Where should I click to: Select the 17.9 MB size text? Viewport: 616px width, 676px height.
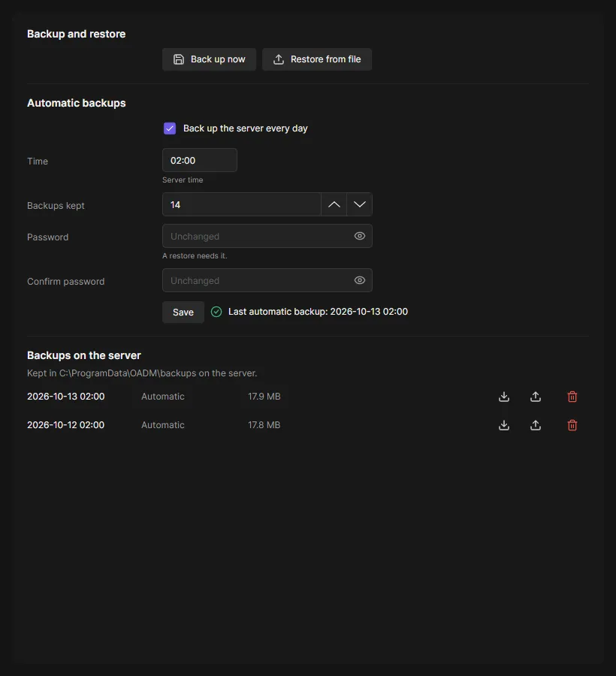click(264, 397)
